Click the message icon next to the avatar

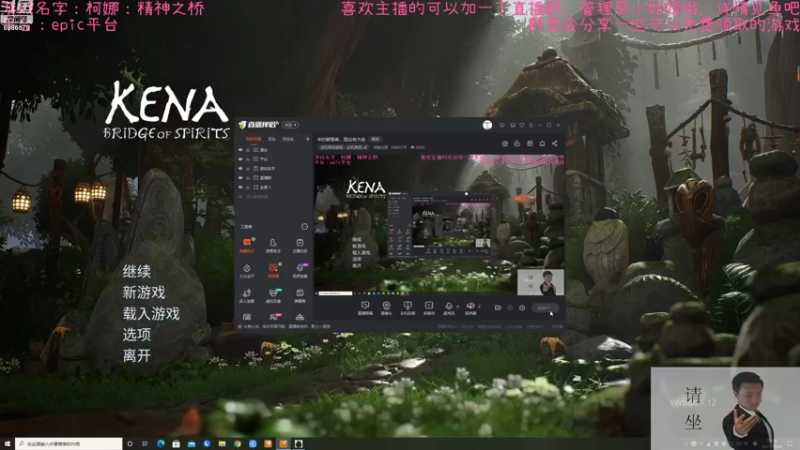502,125
